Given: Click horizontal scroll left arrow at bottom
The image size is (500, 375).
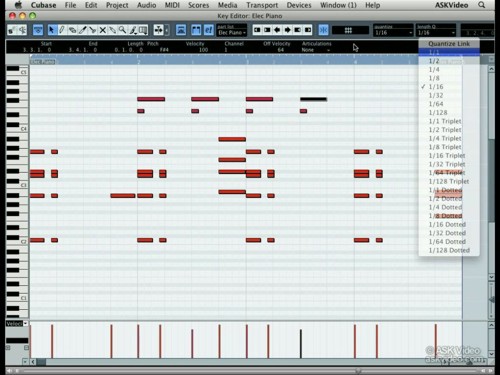Looking at the screenshot, I should coord(33,362).
